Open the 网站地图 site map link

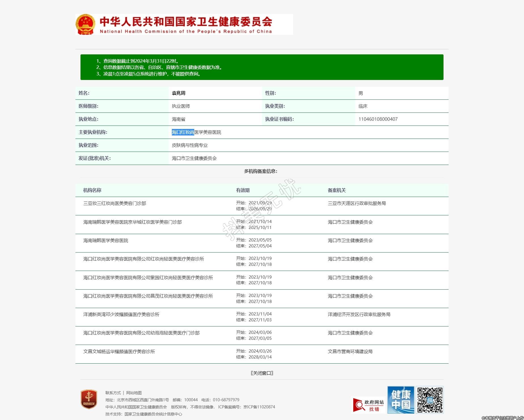[x=134, y=393]
